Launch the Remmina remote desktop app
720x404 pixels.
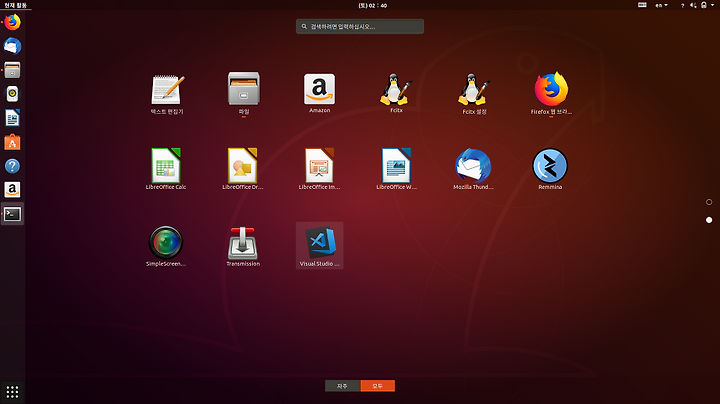550,169
